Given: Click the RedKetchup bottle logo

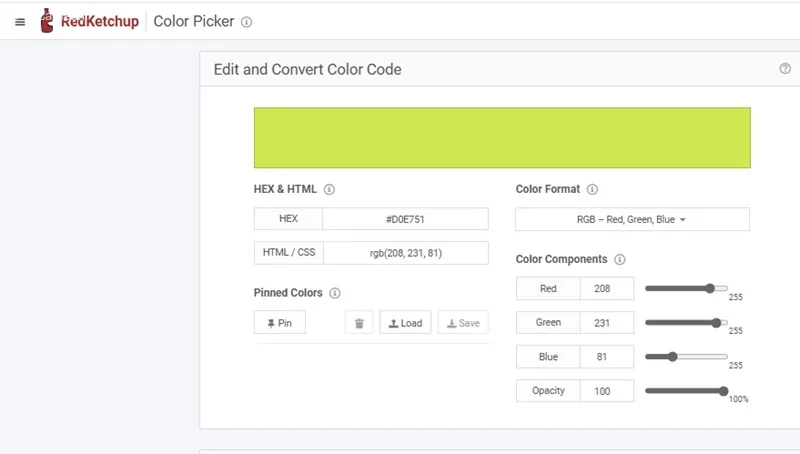Looking at the screenshot, I should (x=47, y=21).
